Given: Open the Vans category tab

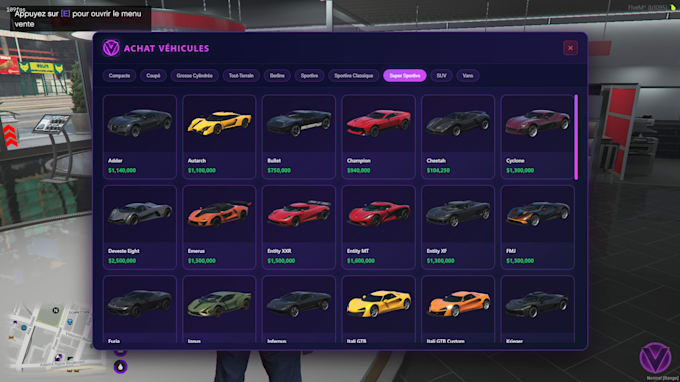Looking at the screenshot, I should (468, 75).
